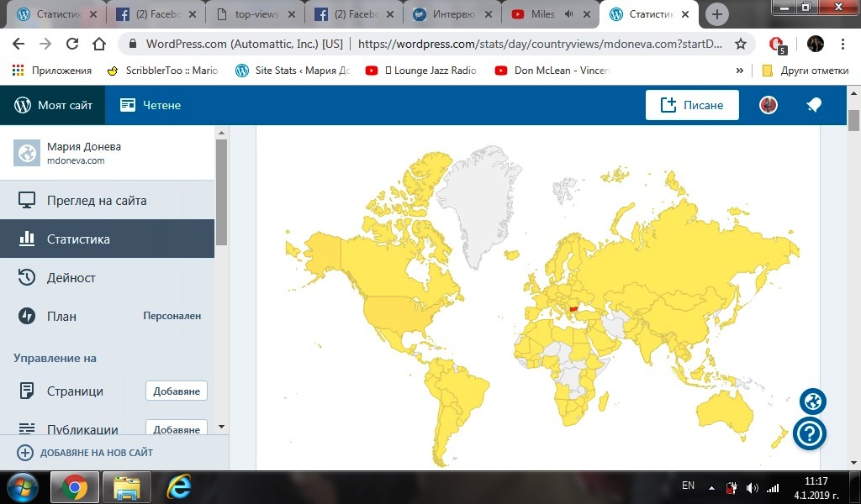Click the Писане write button

click(691, 105)
